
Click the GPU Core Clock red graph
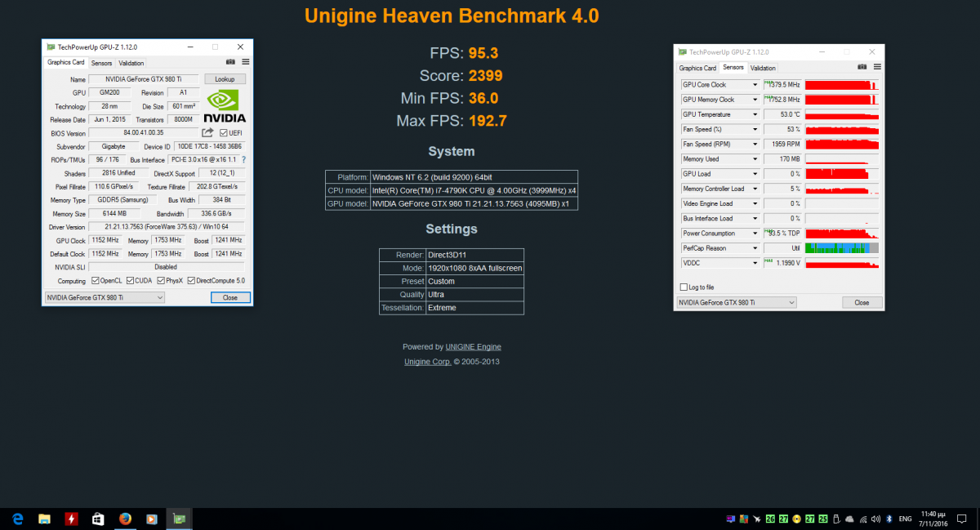tap(842, 85)
